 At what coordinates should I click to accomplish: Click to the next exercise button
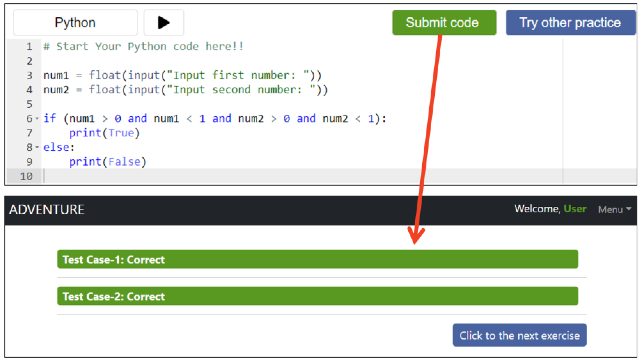coord(519,335)
